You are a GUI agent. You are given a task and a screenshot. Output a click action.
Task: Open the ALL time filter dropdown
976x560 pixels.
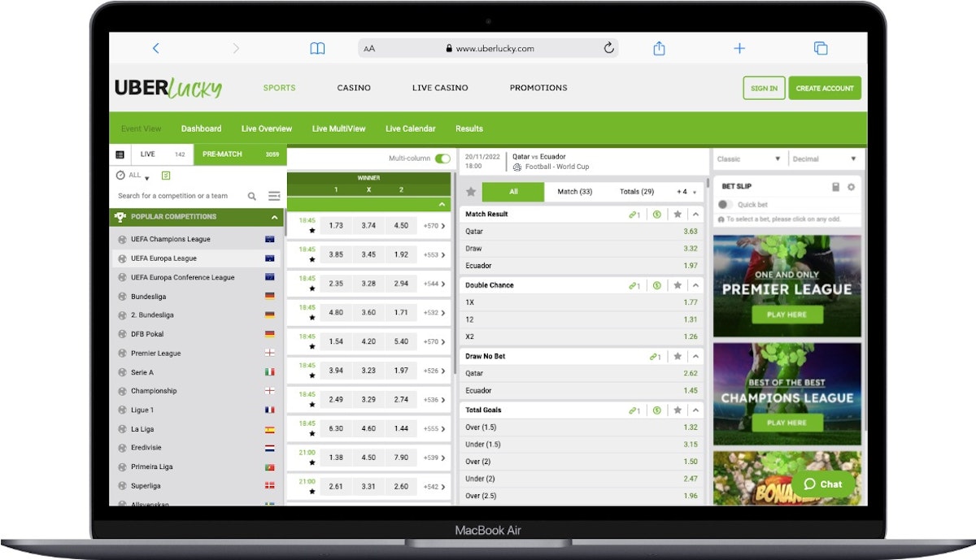tap(133, 176)
